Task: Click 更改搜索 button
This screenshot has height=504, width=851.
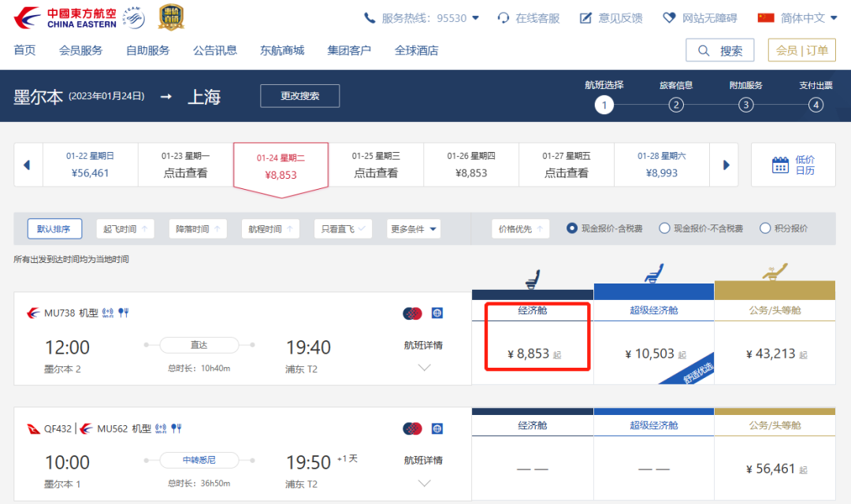Action: [300, 96]
